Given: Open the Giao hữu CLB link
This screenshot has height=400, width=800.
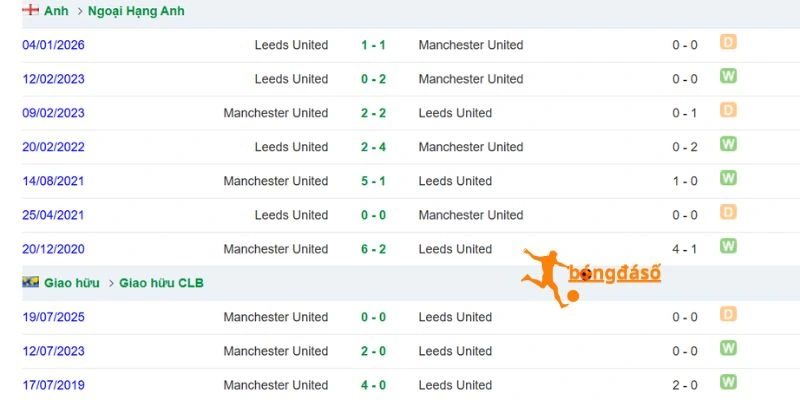Looking at the screenshot, I should tap(161, 283).
